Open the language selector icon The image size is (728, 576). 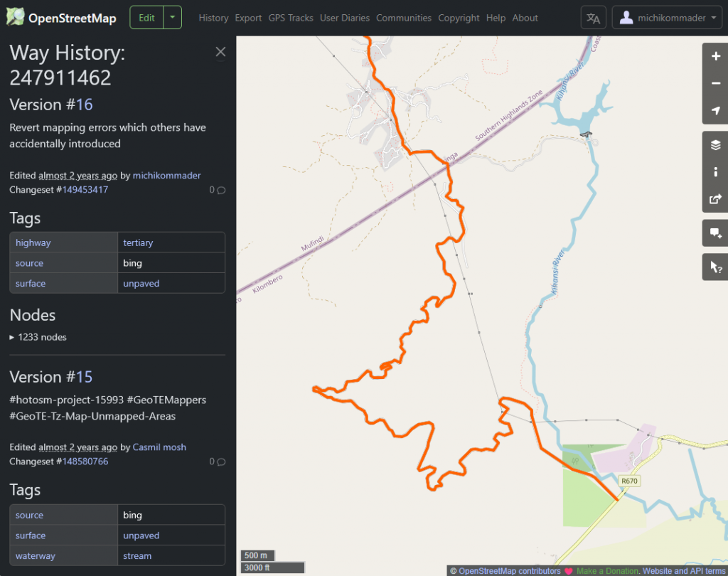click(593, 18)
